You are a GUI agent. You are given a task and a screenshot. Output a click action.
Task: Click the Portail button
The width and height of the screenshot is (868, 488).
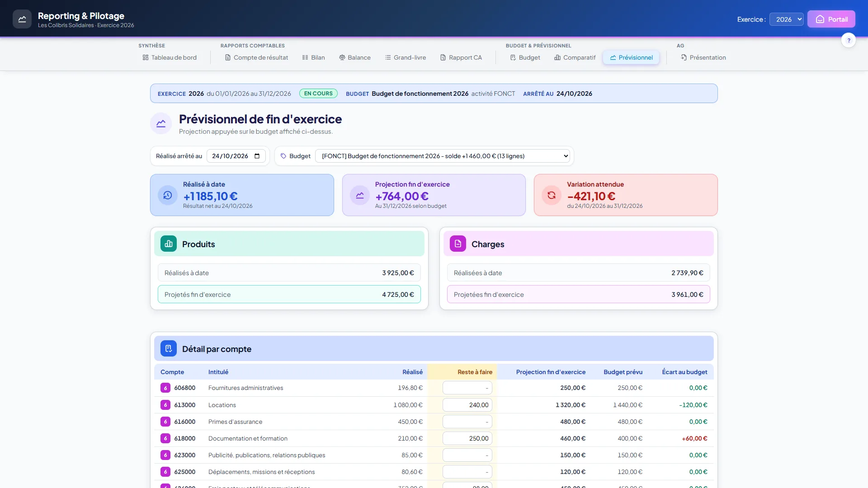click(x=831, y=19)
